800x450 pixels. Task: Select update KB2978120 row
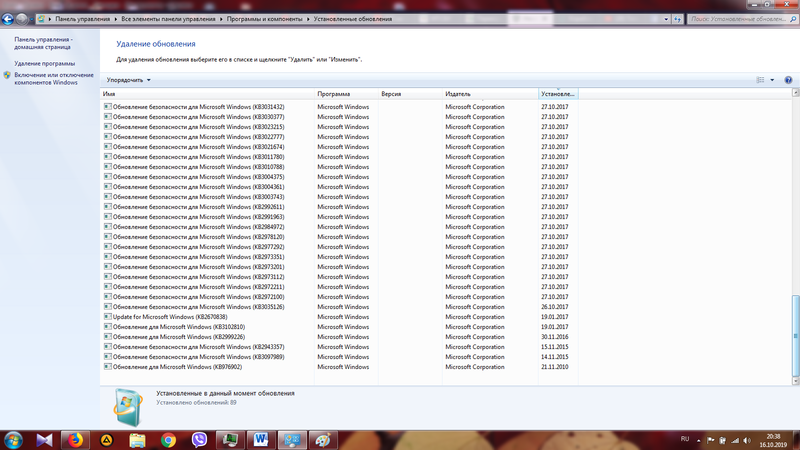pyautogui.click(x=339, y=237)
